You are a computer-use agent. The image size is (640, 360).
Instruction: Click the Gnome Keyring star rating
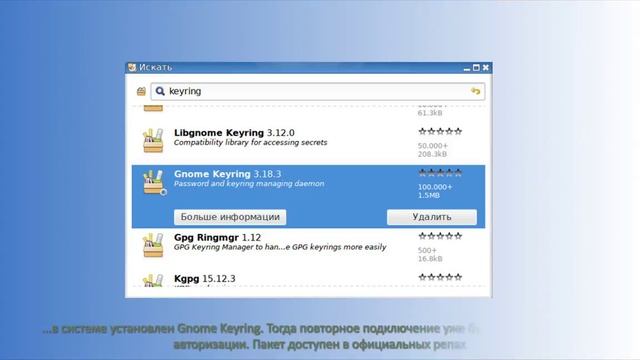[440, 173]
